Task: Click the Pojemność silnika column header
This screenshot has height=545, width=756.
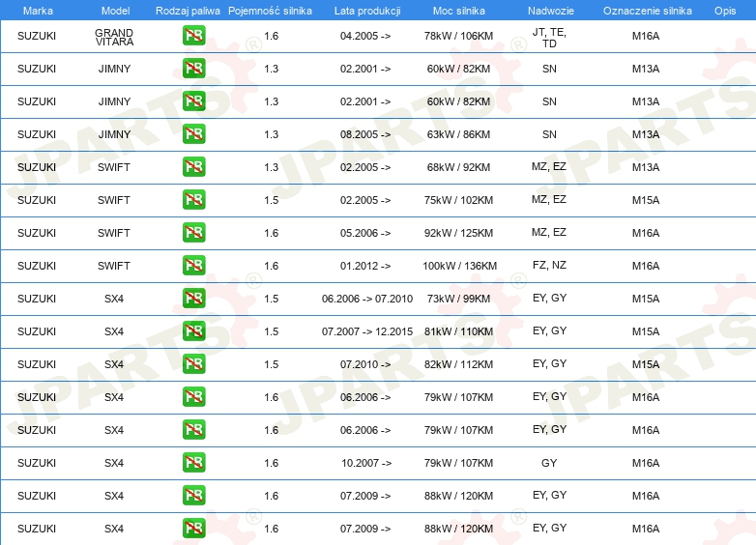Action: coord(270,10)
